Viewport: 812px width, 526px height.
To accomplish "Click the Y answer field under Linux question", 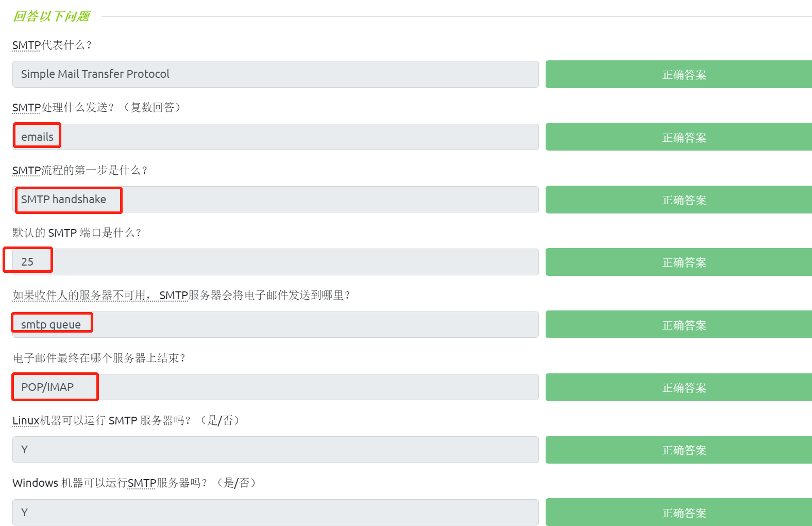I will [x=276, y=450].
